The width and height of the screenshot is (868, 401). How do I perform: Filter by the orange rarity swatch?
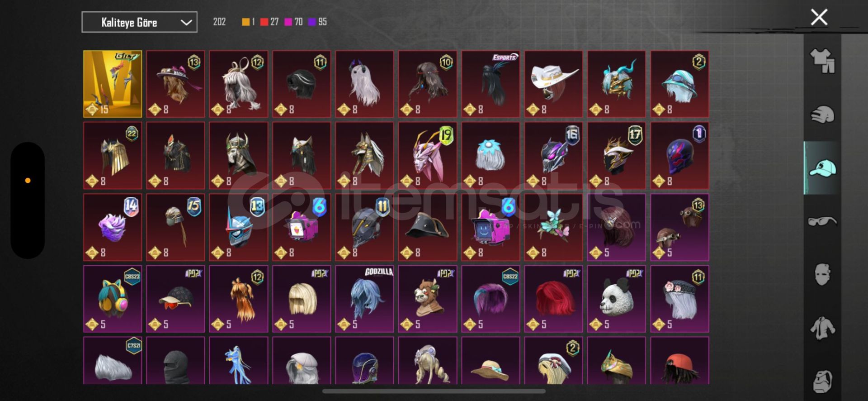pyautogui.click(x=246, y=22)
